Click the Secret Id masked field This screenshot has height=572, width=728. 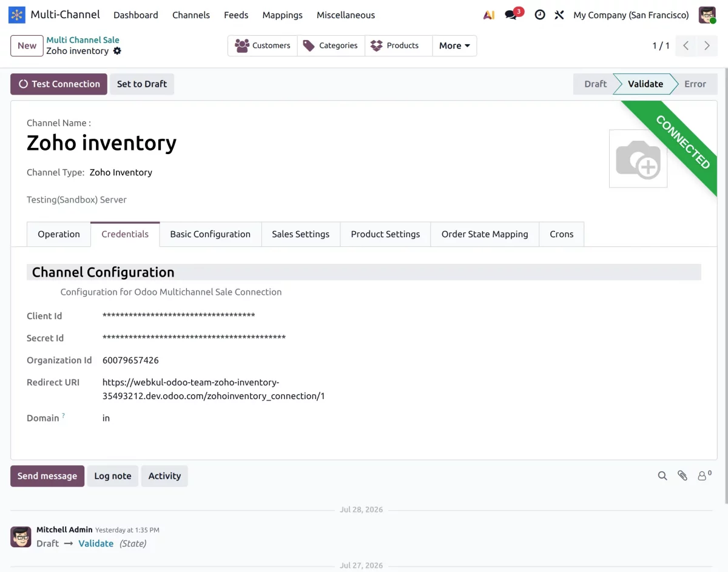click(x=194, y=338)
